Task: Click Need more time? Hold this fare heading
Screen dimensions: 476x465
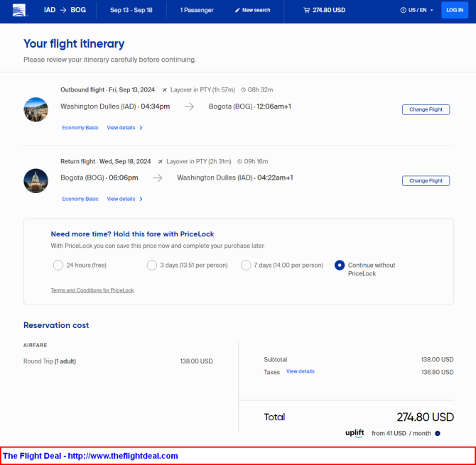Action: point(132,234)
